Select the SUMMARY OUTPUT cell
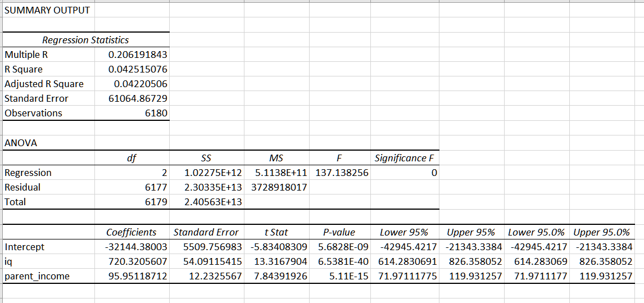Image resolution: width=644 pixels, height=303 pixels. click(49, 10)
